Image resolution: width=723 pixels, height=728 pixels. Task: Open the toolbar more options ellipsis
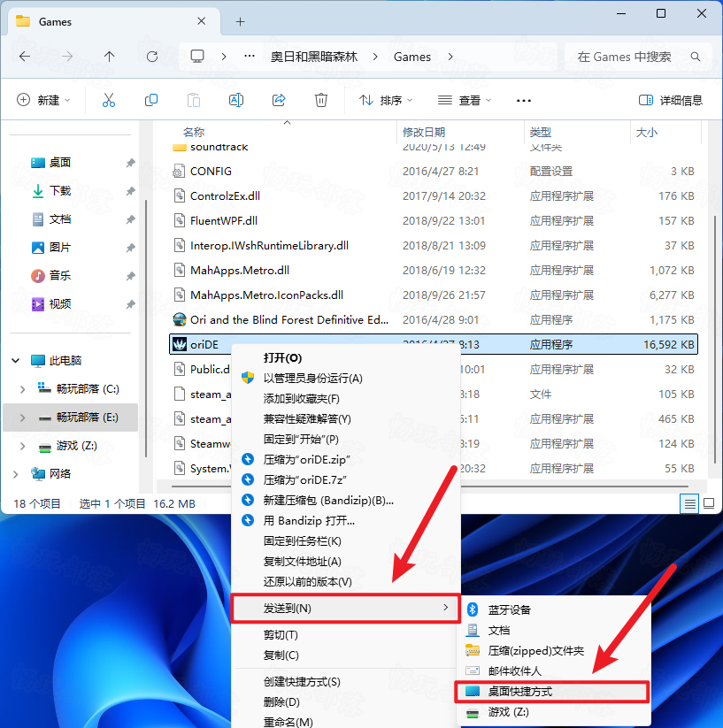point(523,100)
